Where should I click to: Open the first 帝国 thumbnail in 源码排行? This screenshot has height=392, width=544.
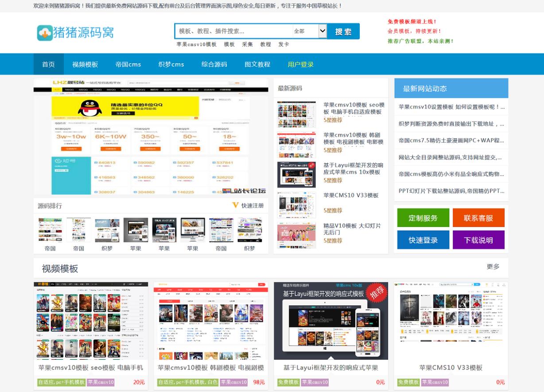(50, 230)
